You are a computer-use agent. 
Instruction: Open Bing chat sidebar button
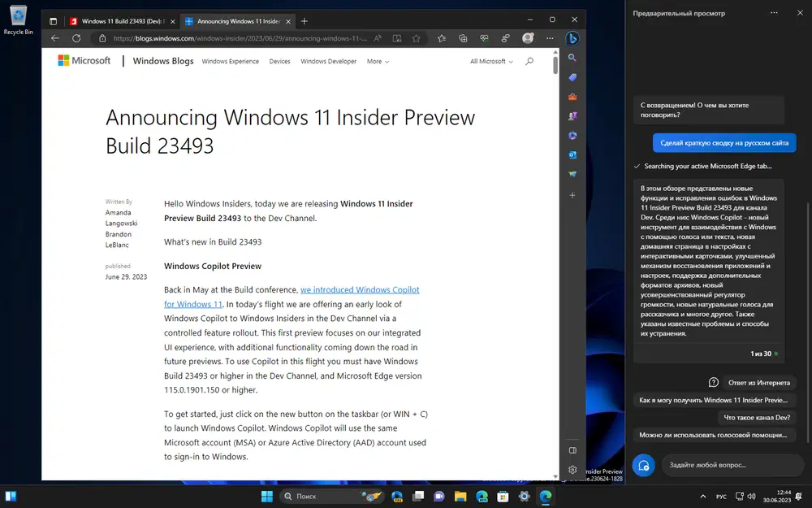(x=572, y=38)
